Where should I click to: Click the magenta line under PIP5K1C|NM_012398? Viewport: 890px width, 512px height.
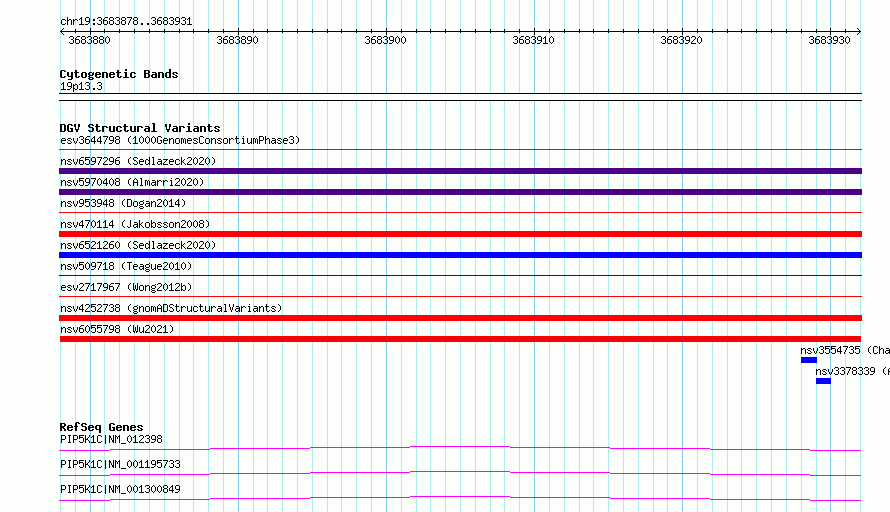(460, 448)
